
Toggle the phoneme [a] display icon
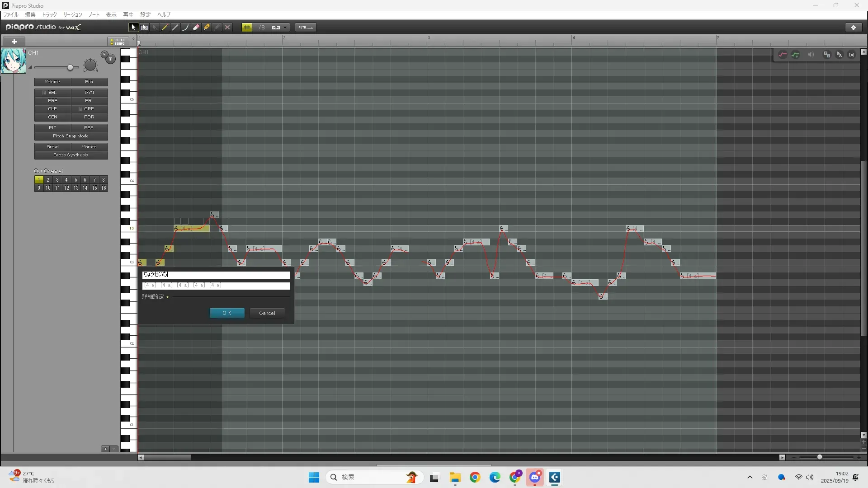pyautogui.click(x=852, y=55)
